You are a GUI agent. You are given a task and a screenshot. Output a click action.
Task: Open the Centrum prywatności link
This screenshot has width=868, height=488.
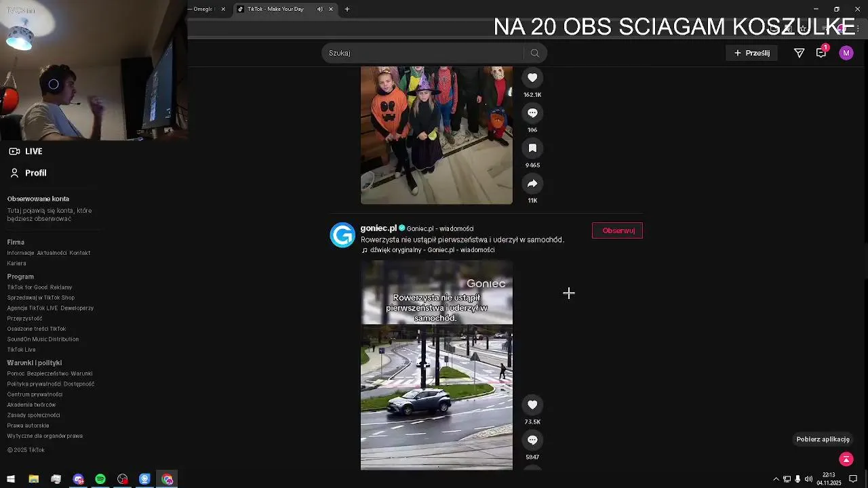click(35, 394)
